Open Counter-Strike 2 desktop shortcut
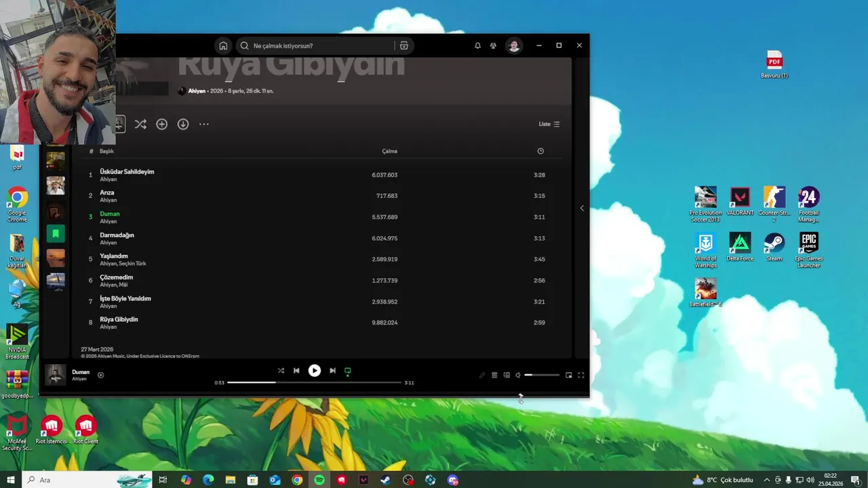 774,204
